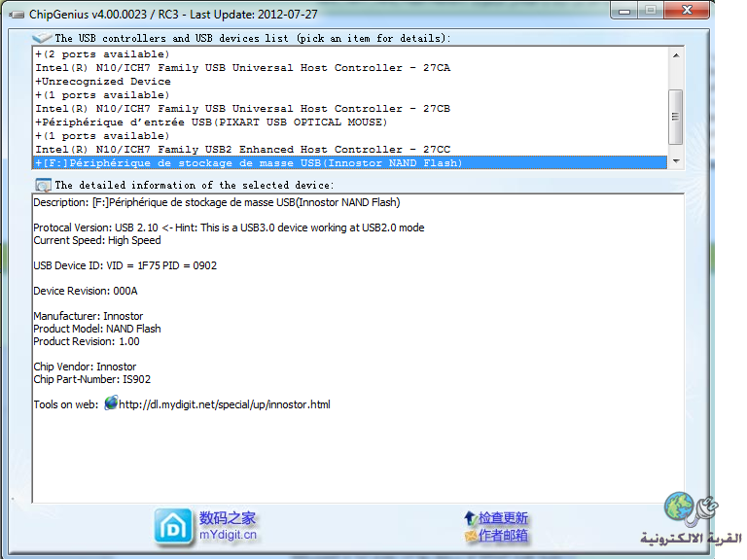Open the 数码之家 mYdigit.cn link
747x560 pixels.
(228, 526)
